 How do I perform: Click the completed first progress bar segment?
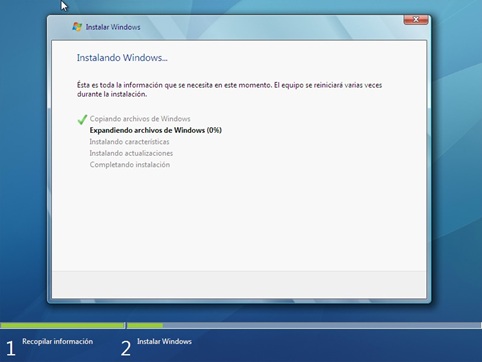pos(62,325)
